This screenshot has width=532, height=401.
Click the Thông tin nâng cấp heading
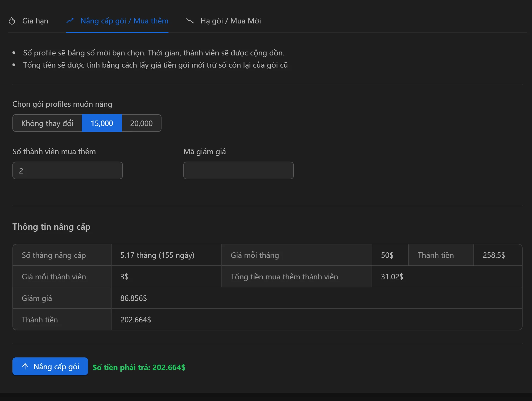click(x=51, y=227)
